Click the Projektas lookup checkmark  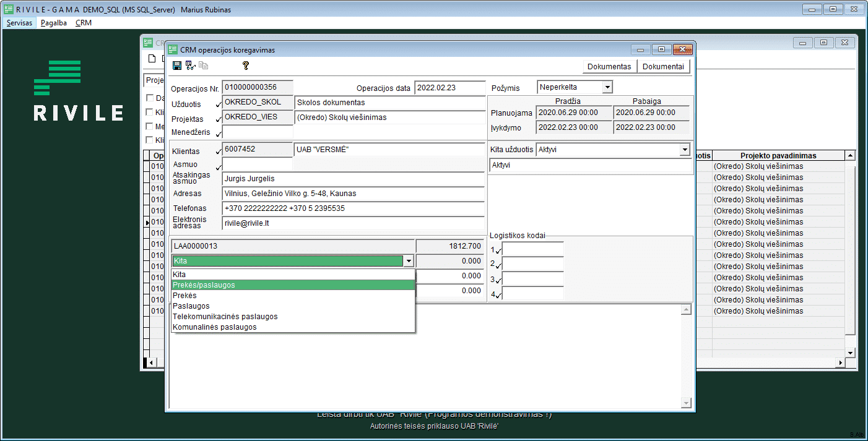tap(218, 119)
